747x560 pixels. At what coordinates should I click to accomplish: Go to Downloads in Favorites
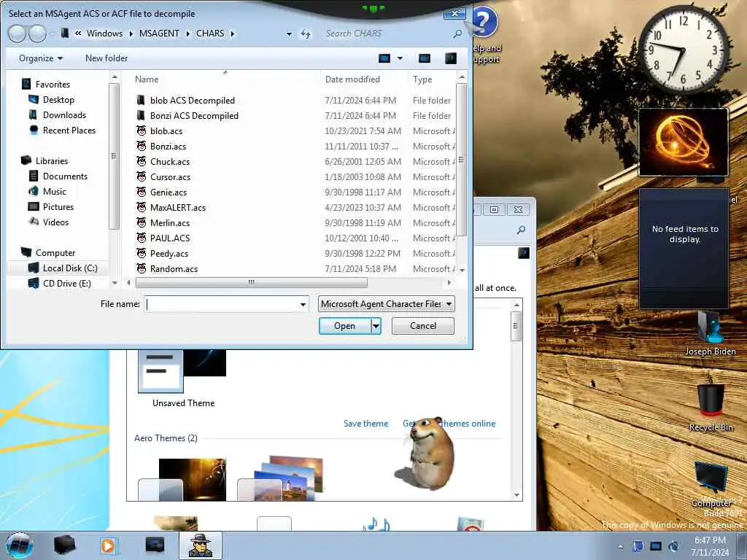point(64,114)
